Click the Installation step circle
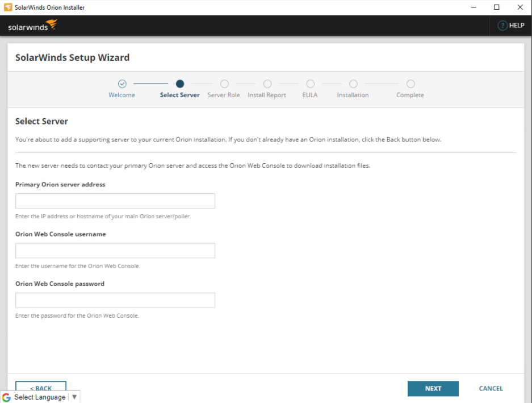532x403 pixels. (353, 84)
